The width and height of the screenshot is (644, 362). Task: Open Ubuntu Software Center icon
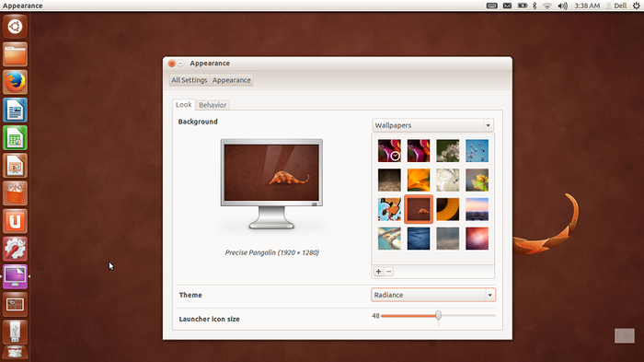(16, 193)
